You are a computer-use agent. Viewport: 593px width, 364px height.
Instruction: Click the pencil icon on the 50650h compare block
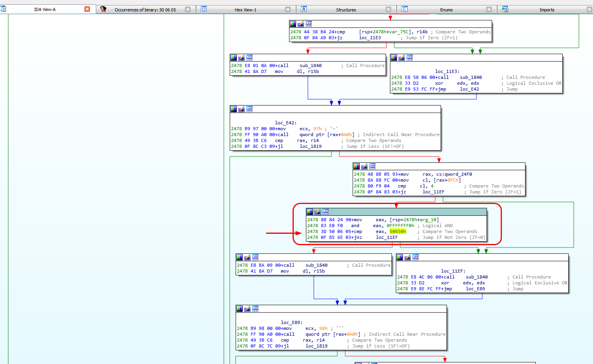(x=318, y=212)
